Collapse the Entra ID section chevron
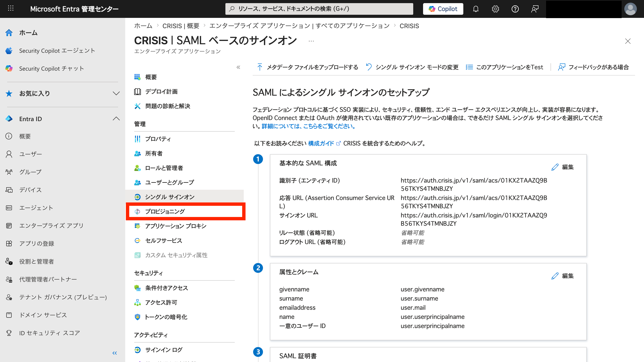Image resolution: width=644 pixels, height=362 pixels. tap(116, 119)
